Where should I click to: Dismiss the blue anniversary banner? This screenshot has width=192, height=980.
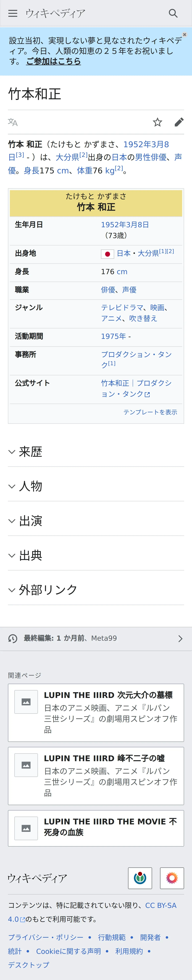pos(185,35)
